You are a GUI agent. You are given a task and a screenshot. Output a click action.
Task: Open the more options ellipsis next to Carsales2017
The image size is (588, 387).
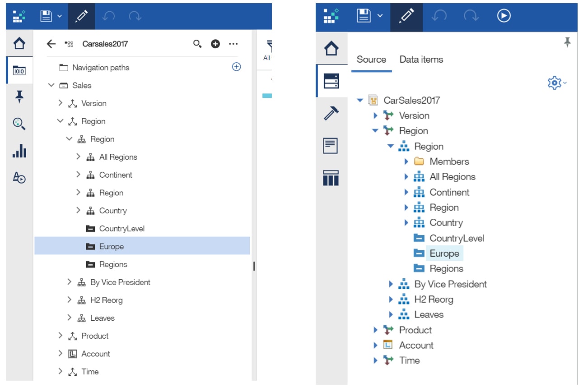tap(233, 44)
